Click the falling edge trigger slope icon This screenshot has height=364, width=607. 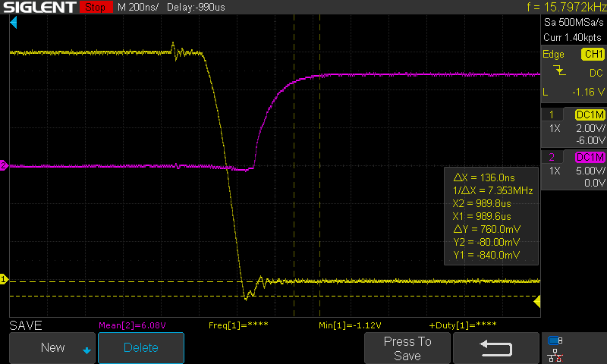[x=560, y=71]
